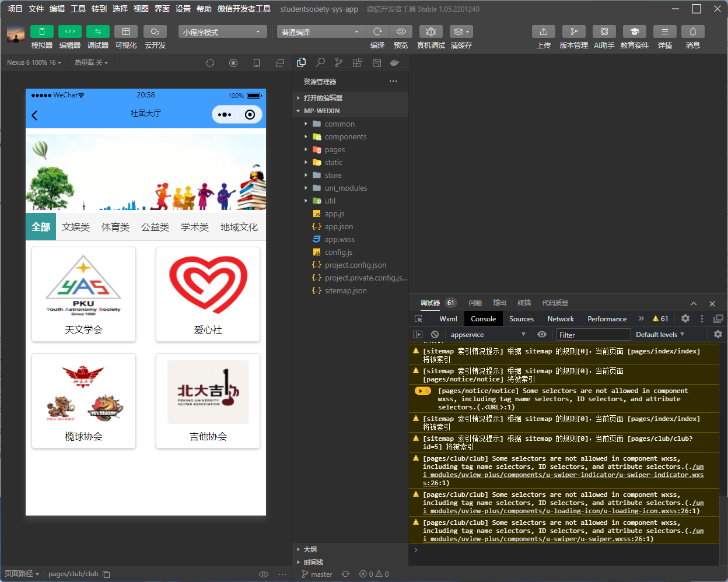Open the mini program capsule more-dots button

[225, 114]
